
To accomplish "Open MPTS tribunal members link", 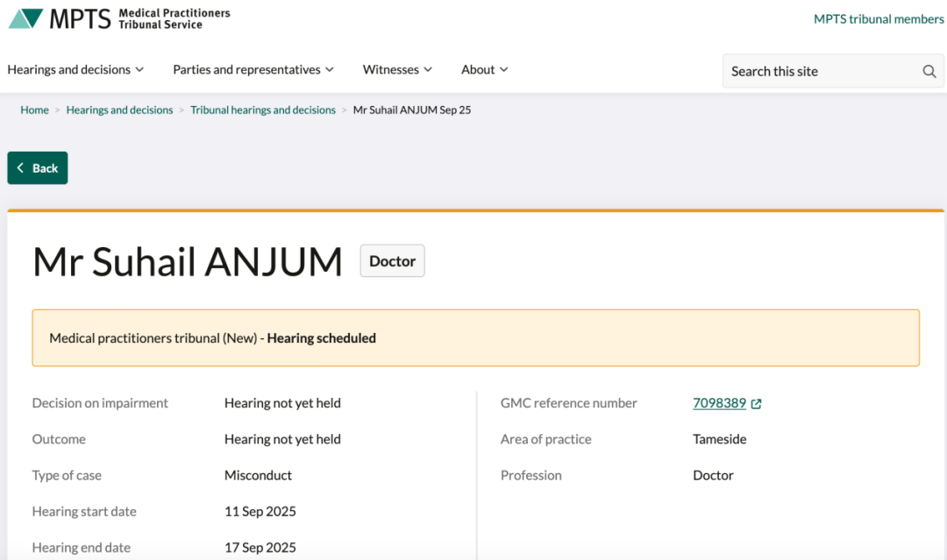I will [879, 19].
